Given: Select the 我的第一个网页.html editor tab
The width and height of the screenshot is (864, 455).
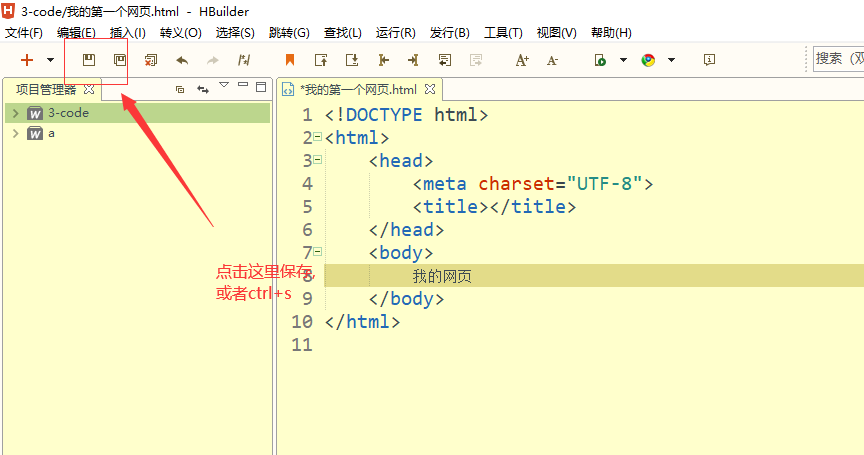Looking at the screenshot, I should [x=358, y=89].
